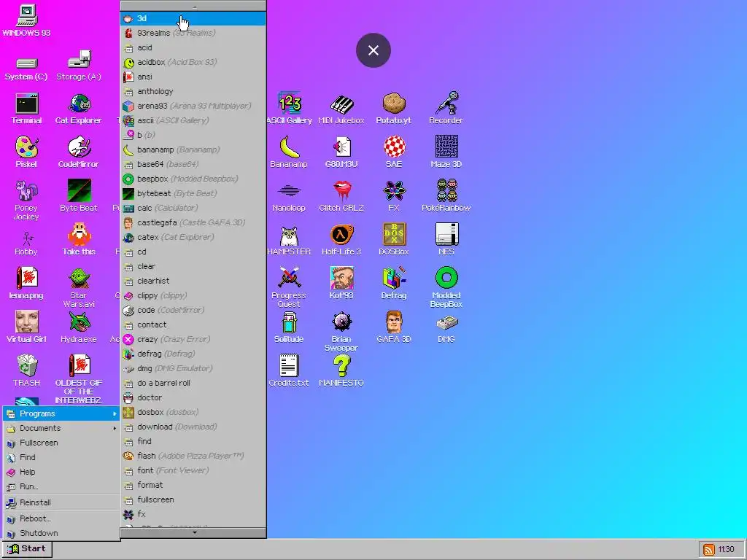The width and height of the screenshot is (747, 560).
Task: Launch the Solitude icon
Action: coord(289,327)
